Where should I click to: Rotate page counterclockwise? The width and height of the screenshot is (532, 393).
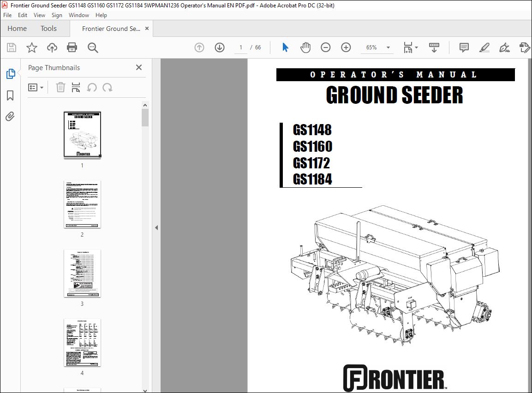click(92, 88)
